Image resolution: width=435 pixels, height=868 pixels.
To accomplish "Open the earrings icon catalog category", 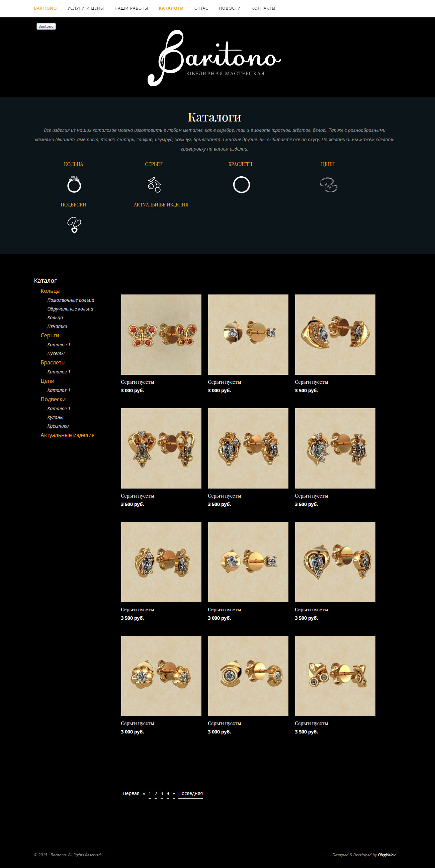I will pyautogui.click(x=154, y=185).
